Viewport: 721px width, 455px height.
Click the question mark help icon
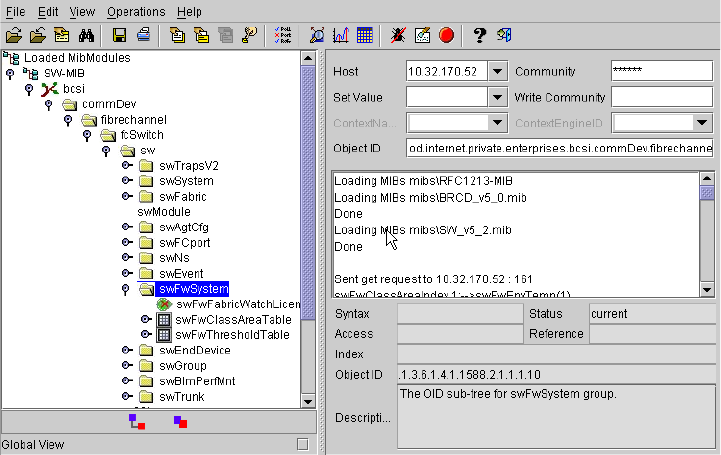click(x=480, y=35)
